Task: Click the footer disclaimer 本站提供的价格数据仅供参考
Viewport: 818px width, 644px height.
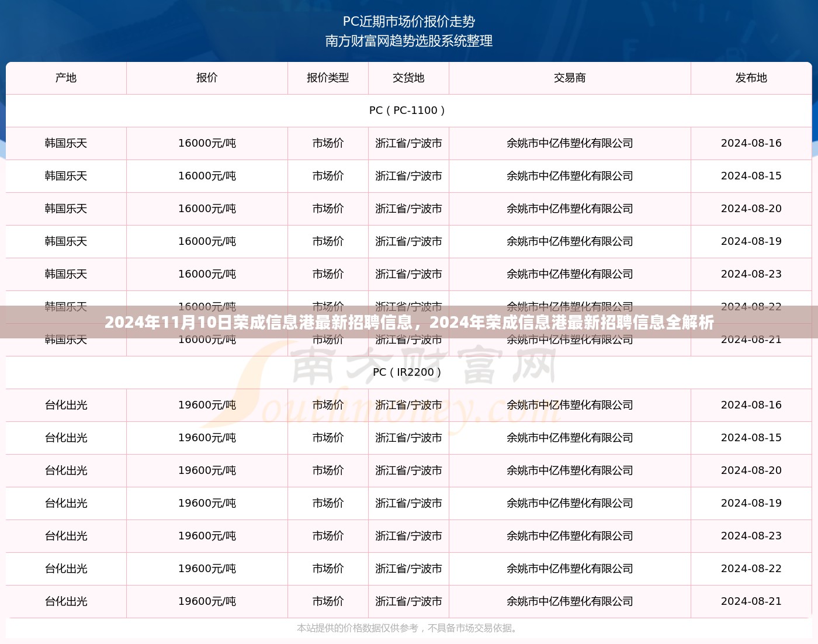Action: pyautogui.click(x=407, y=628)
